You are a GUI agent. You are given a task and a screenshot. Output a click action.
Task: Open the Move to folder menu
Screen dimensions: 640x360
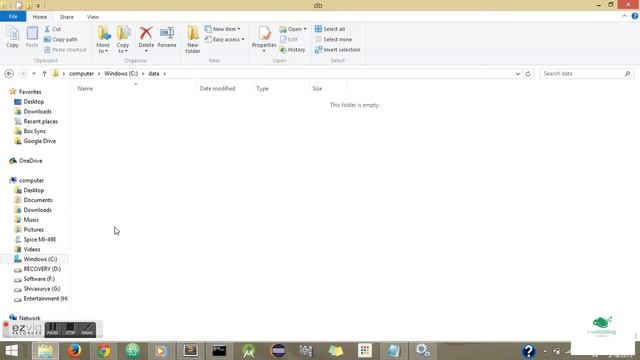[103, 39]
